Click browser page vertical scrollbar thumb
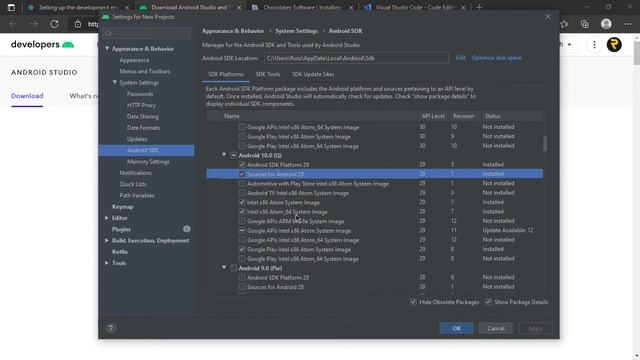The width and height of the screenshot is (640, 360). point(636,53)
